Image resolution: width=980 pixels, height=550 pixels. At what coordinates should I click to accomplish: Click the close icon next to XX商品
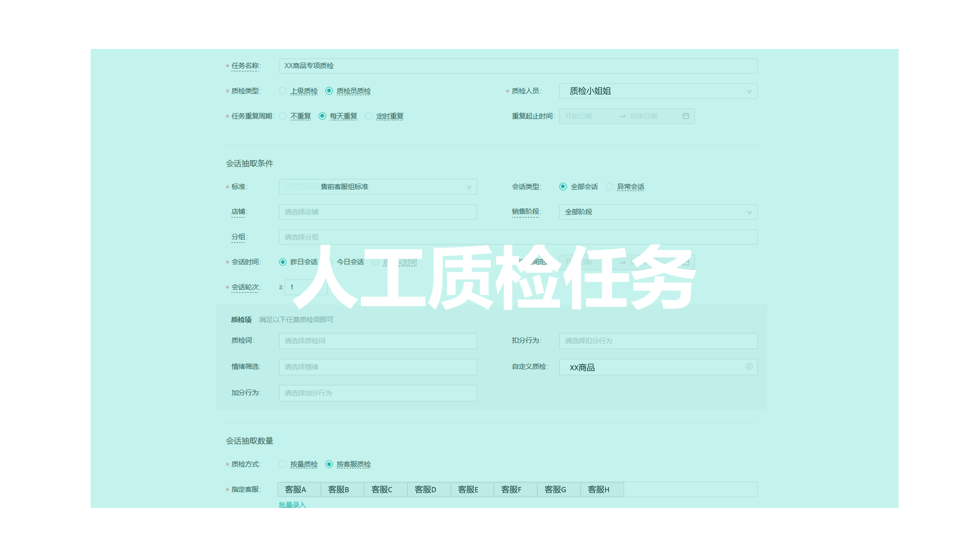click(x=749, y=366)
